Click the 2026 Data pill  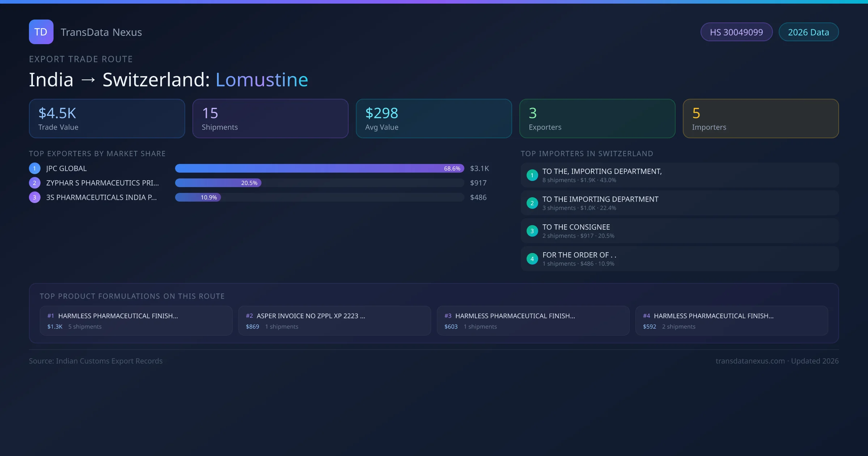(x=808, y=32)
